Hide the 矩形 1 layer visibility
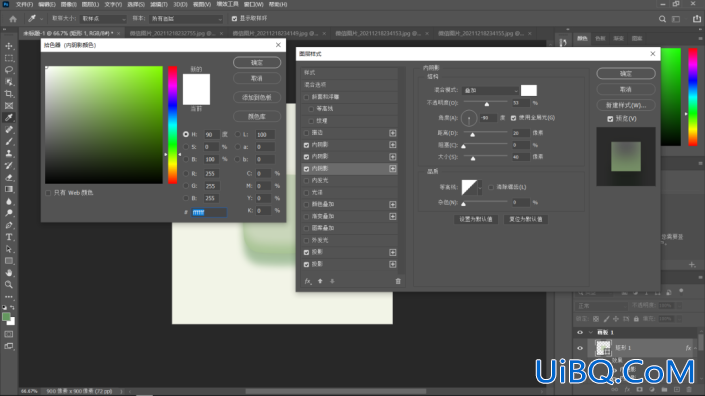The image size is (705, 396). [580, 348]
